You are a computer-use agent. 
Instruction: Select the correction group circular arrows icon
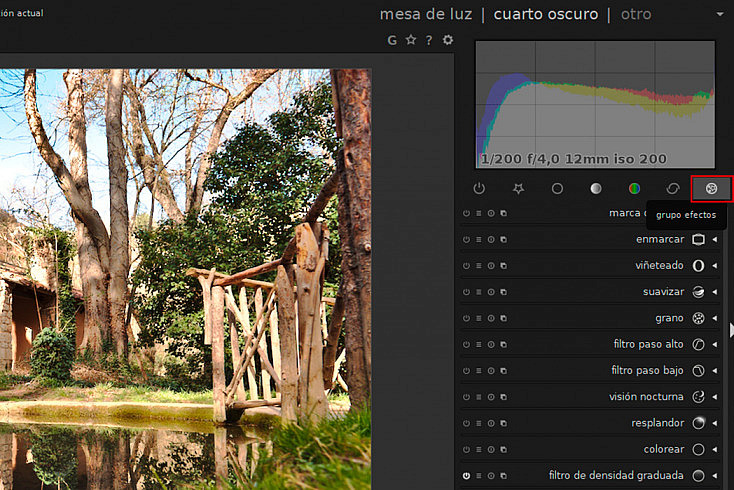(673, 189)
